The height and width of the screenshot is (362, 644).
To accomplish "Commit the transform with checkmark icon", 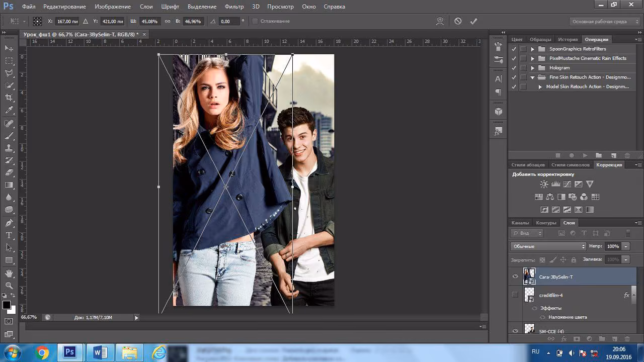I will [473, 21].
